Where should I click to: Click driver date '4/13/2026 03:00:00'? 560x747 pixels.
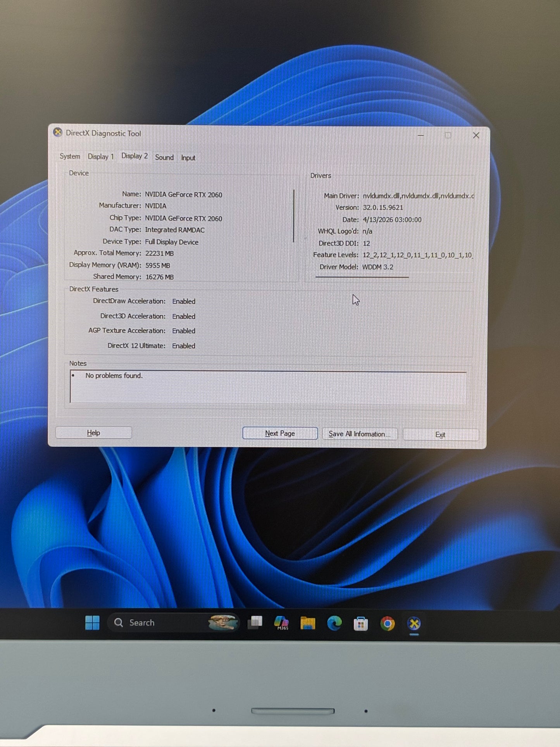392,220
